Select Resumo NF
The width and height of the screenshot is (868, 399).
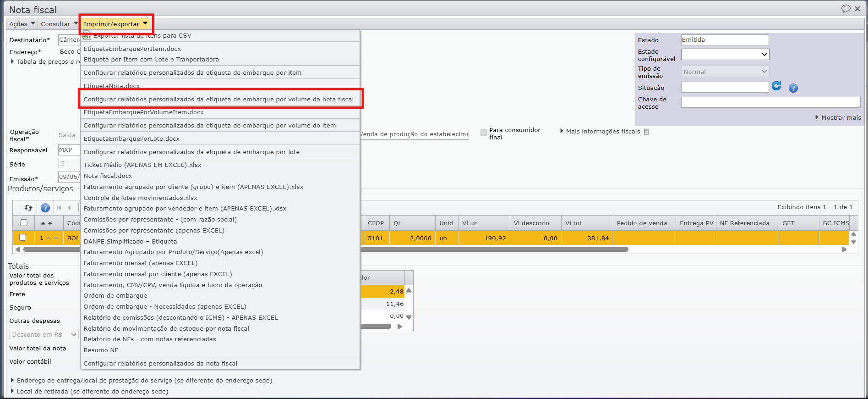[220, 350]
